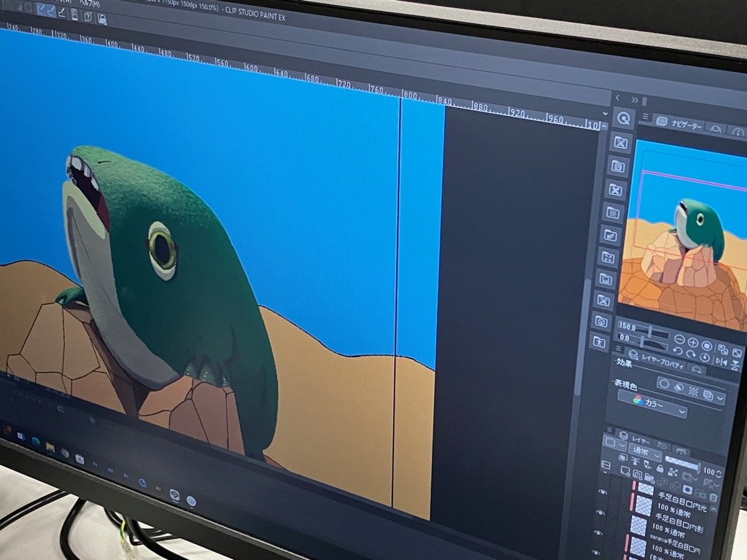This screenshot has width=747, height=560.
Task: Open the Layer Property panel hamburger menu
Action: (617, 349)
